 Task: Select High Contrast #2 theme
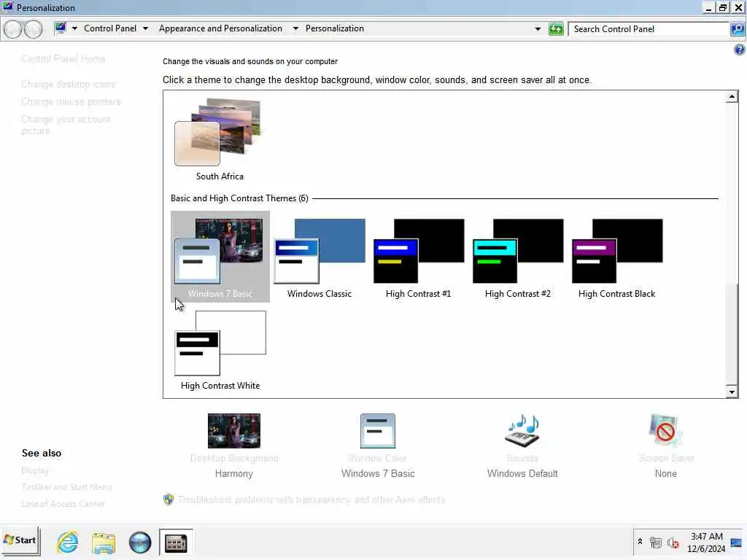pyautogui.click(x=517, y=256)
